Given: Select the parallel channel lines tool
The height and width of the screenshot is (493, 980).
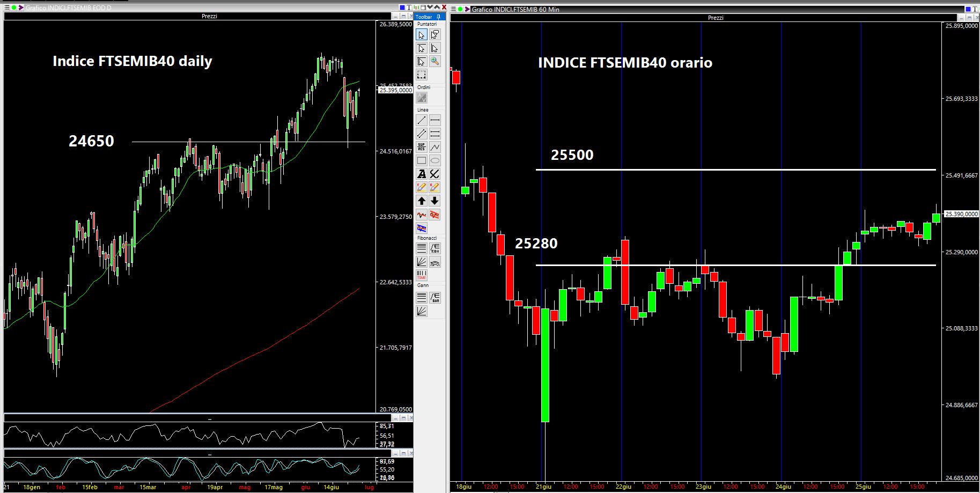Looking at the screenshot, I should coord(422,134).
